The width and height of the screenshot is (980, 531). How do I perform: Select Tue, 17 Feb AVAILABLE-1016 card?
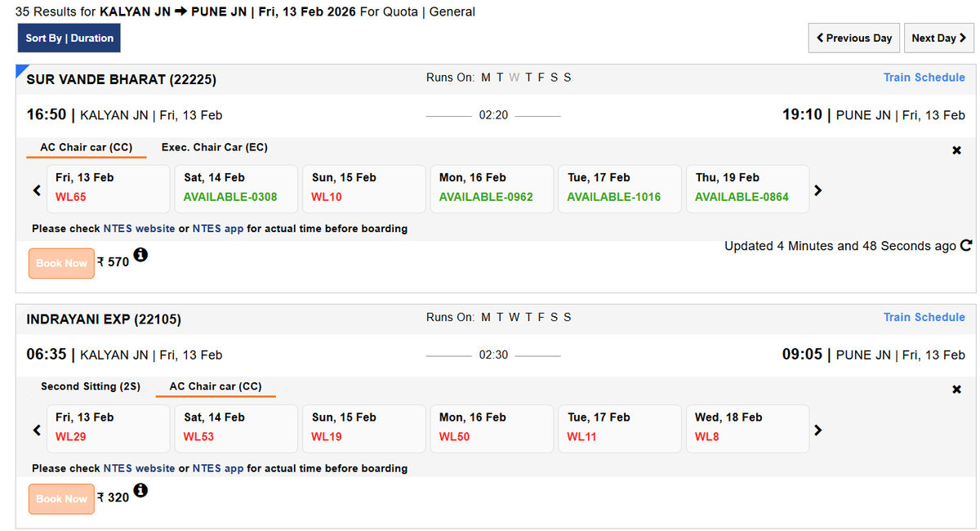pyautogui.click(x=620, y=189)
